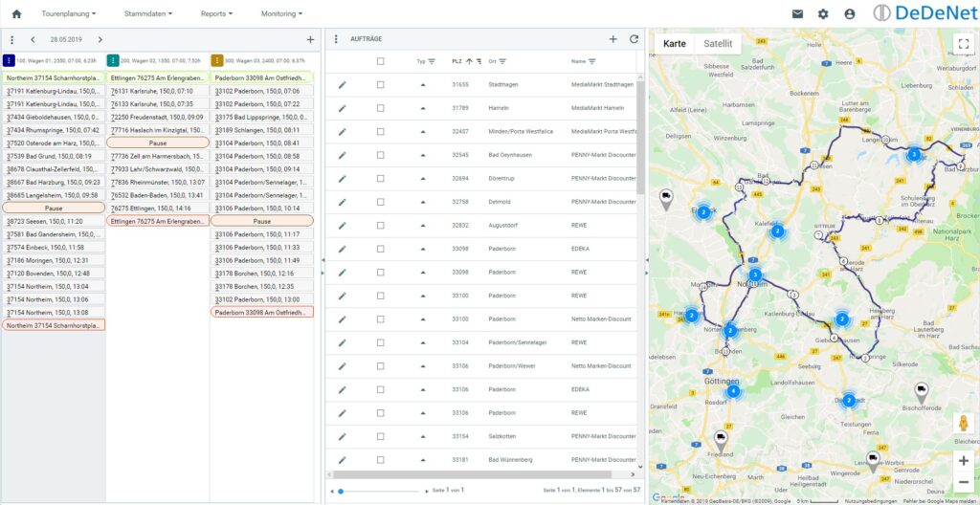The height and width of the screenshot is (505, 980).
Task: Click the Pause entry in Wagen 02 tour
Action: point(158,143)
